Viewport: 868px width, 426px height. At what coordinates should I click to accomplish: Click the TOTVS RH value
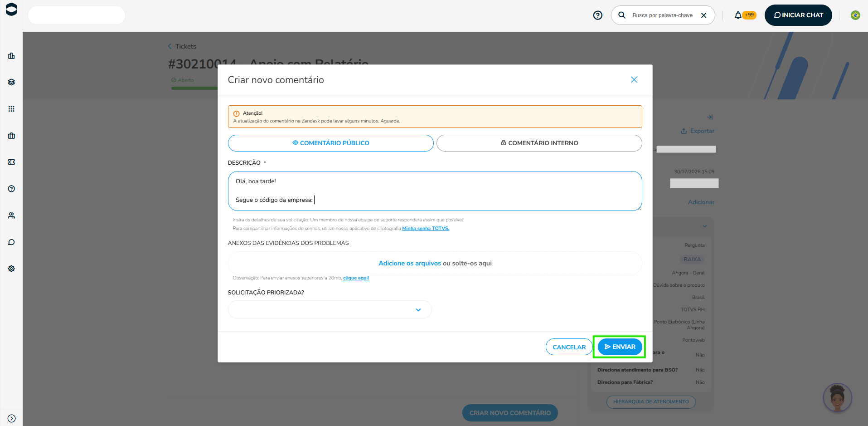693,309
